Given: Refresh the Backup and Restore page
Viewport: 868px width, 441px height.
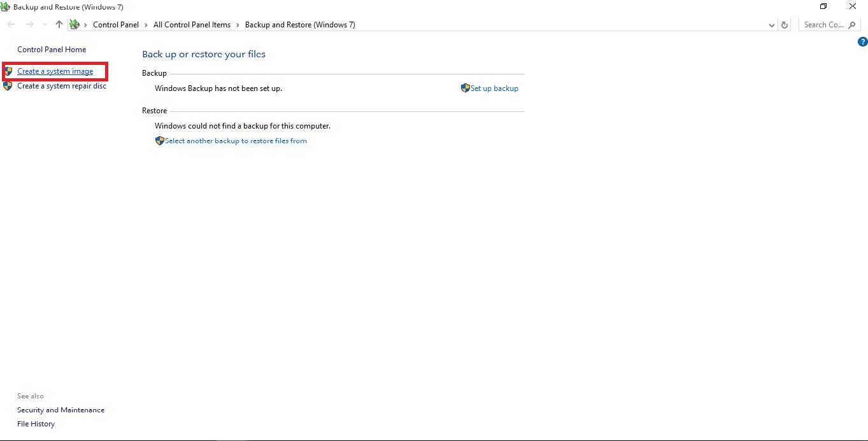Looking at the screenshot, I should tap(785, 25).
